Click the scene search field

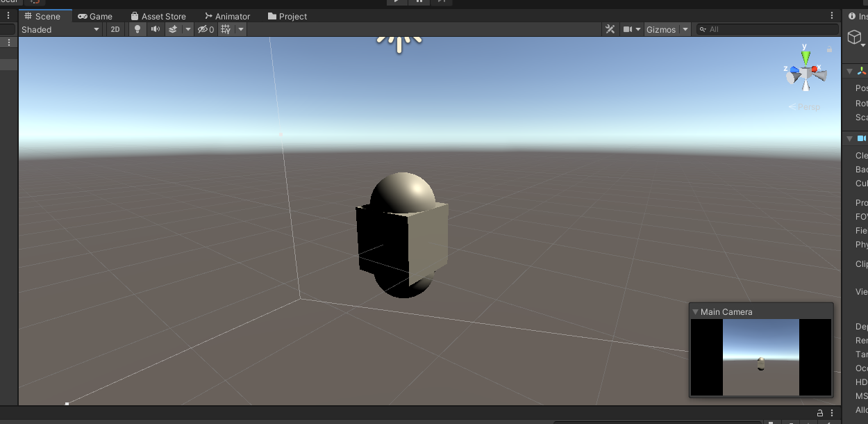pos(767,29)
